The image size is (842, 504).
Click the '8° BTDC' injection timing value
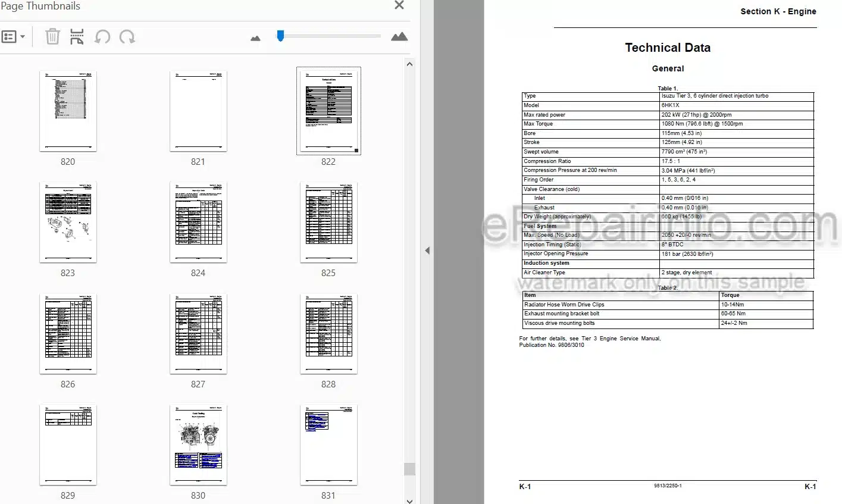(x=672, y=245)
